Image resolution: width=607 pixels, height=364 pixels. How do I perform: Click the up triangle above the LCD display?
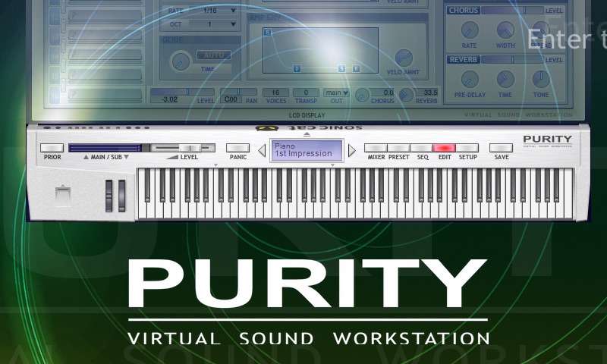[307, 134]
